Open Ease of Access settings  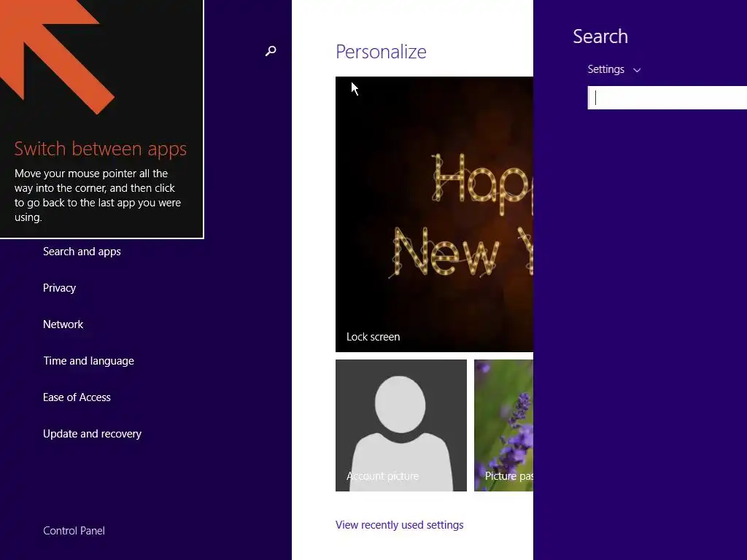pos(77,397)
